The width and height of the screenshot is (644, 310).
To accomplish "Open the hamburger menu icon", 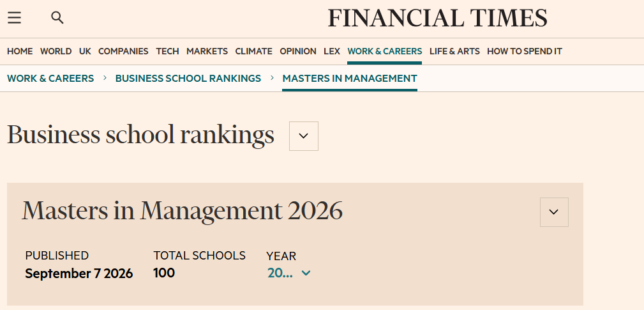I will coord(15,18).
